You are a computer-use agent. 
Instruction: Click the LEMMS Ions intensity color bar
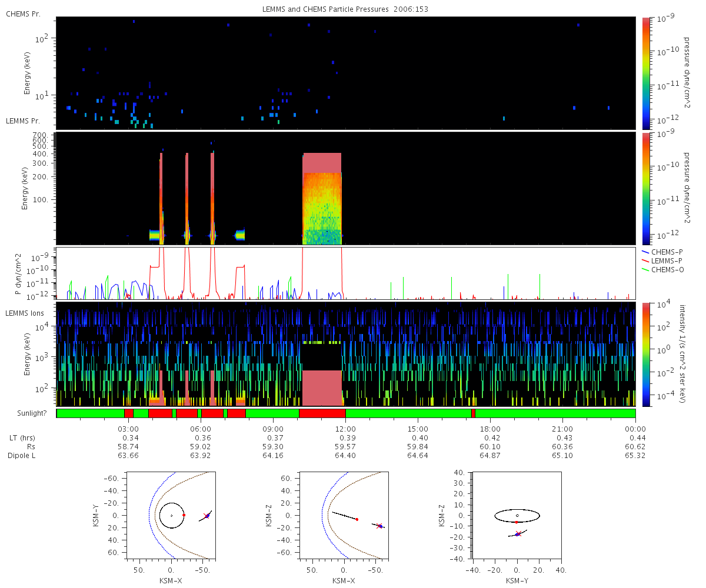pos(645,354)
